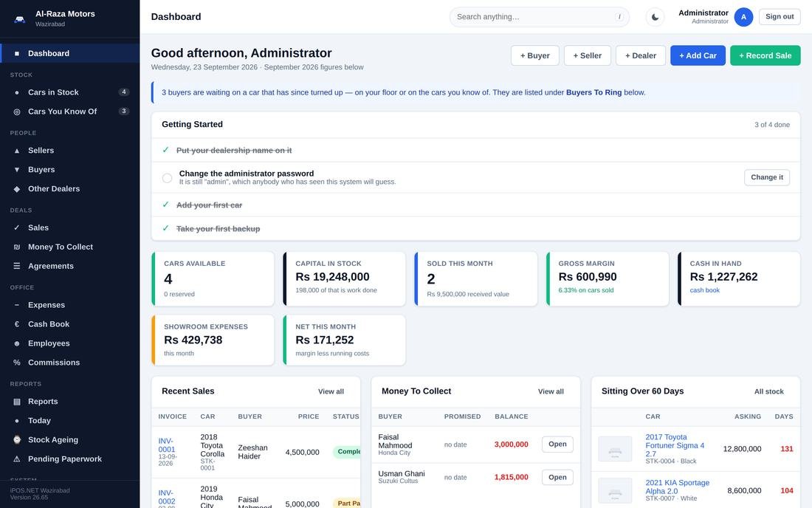
Task: Click the Cash Book euro icon
Action: tap(16, 324)
